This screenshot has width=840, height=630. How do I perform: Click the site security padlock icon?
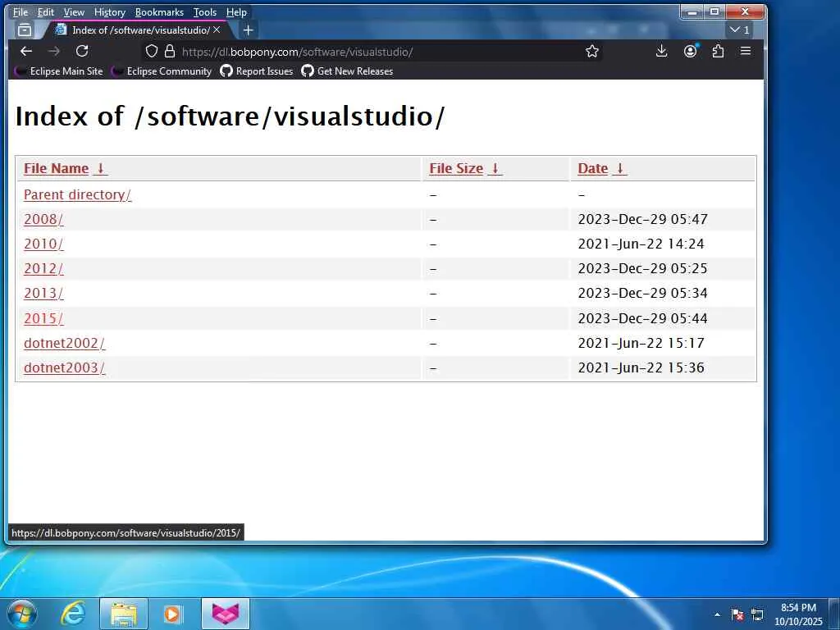170,52
